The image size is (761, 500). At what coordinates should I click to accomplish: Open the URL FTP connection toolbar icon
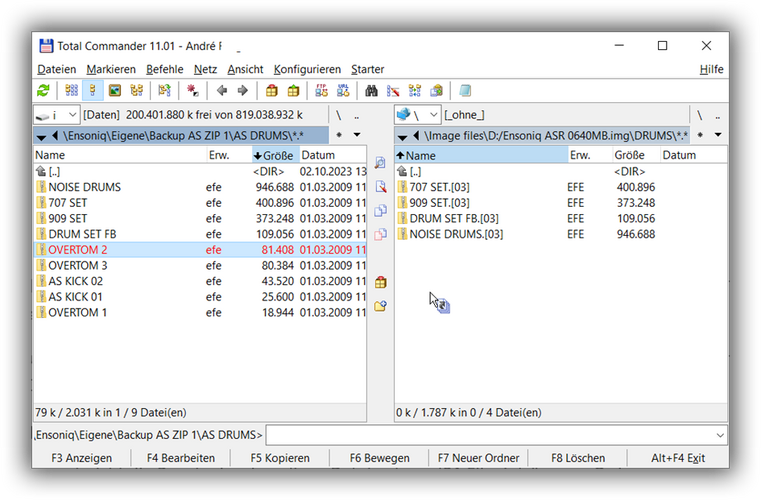pos(343,91)
